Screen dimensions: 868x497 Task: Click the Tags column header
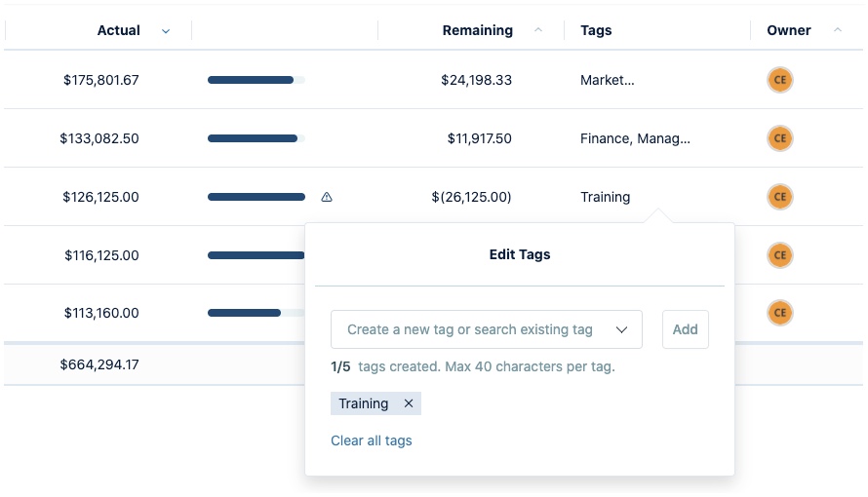click(596, 30)
